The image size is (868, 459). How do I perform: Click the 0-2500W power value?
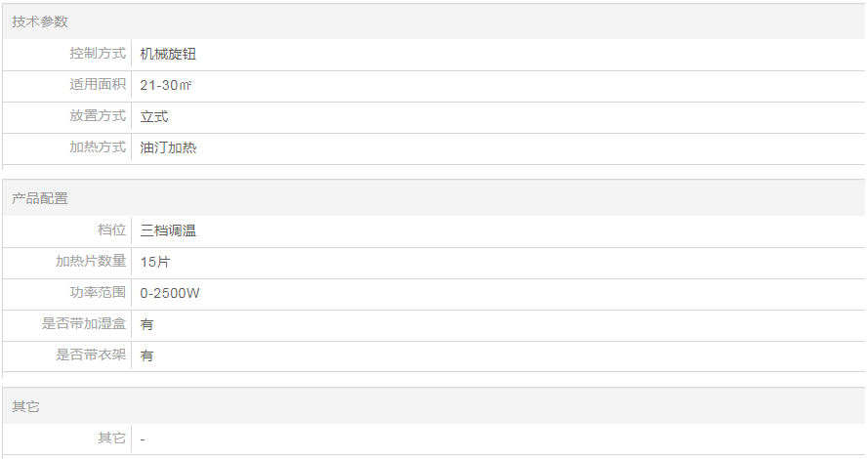pos(170,293)
